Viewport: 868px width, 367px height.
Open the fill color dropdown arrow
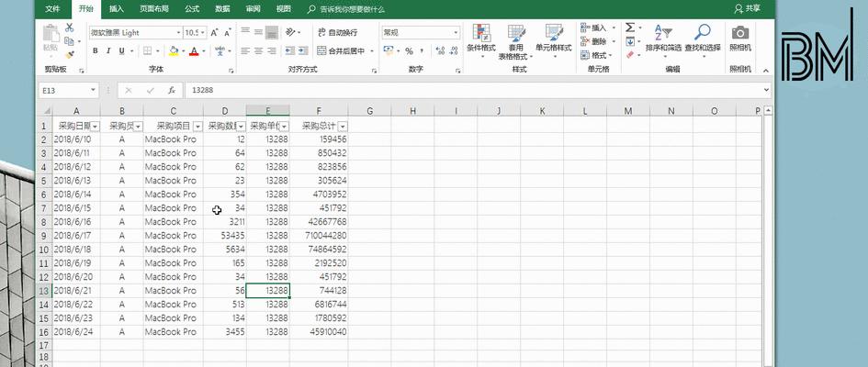(183, 50)
